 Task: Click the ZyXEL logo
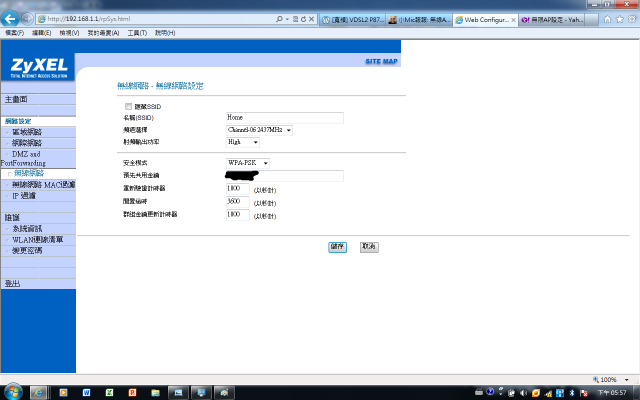pos(38,67)
